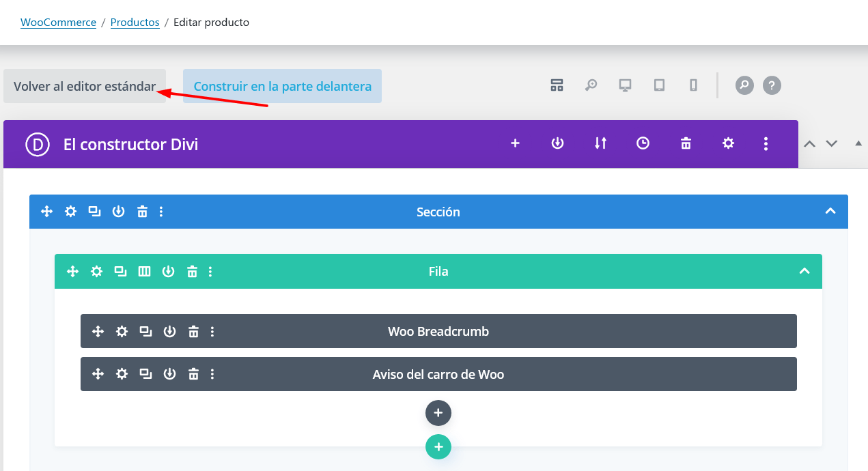
Task: Toggle Divi builder panel small triangle
Action: click(858, 143)
